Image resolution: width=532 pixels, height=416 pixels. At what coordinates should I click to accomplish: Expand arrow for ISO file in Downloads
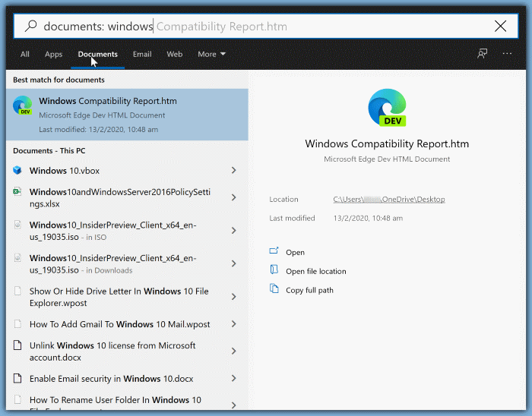click(234, 263)
